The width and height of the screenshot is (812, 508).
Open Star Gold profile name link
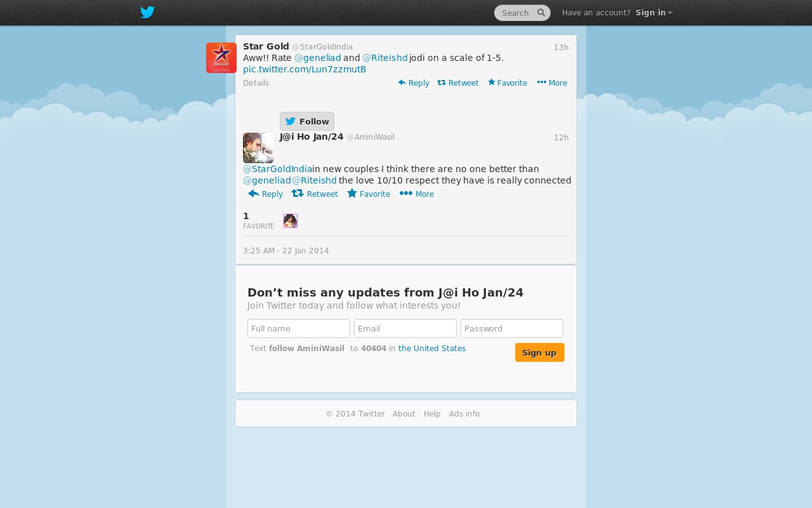click(266, 46)
